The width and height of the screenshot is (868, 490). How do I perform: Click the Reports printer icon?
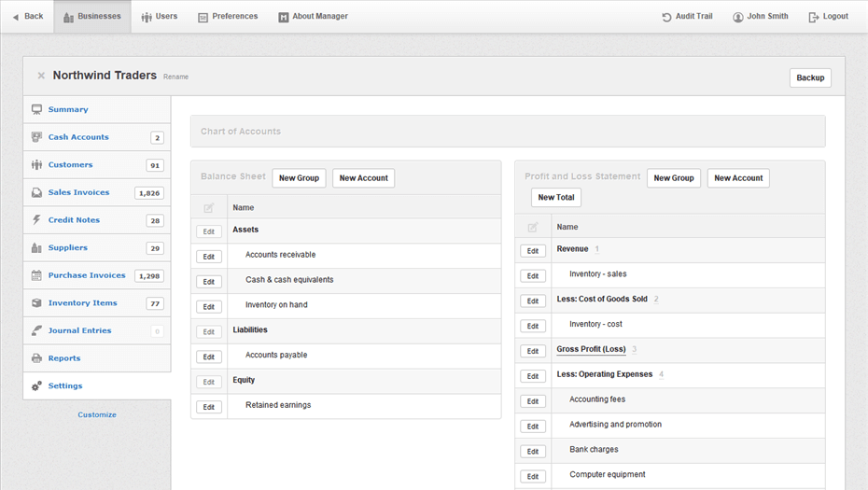(x=36, y=358)
